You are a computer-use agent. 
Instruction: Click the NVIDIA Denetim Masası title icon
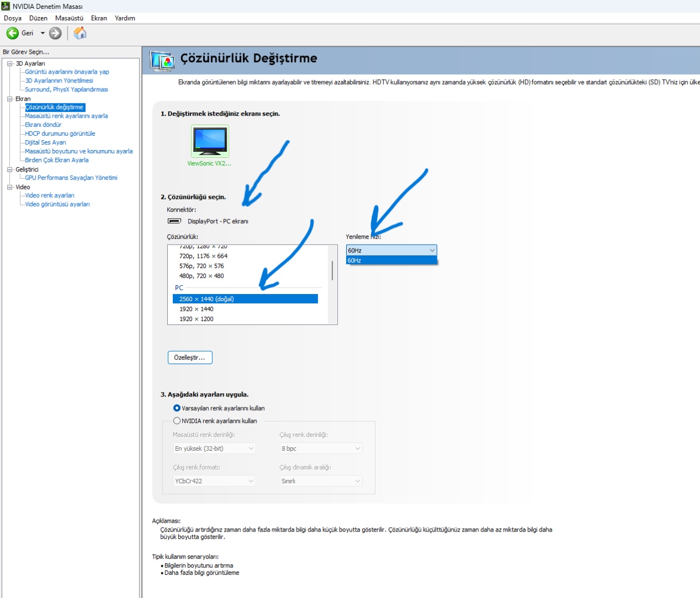[6, 6]
